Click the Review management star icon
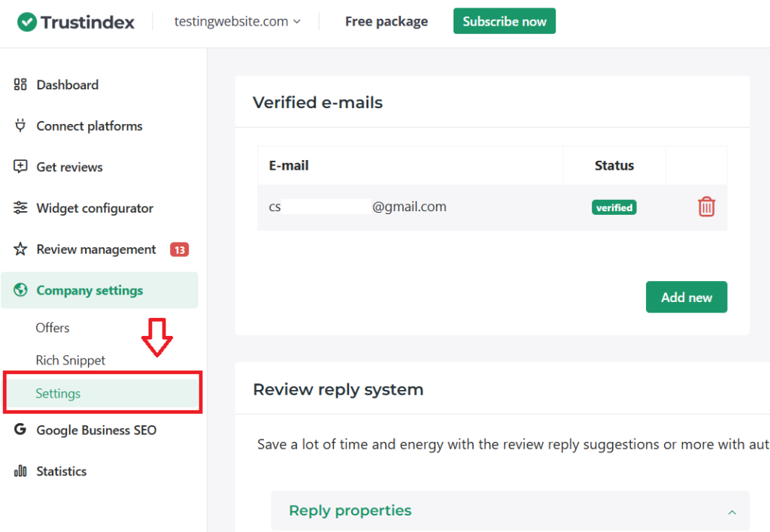This screenshot has height=532, width=770. coord(20,249)
